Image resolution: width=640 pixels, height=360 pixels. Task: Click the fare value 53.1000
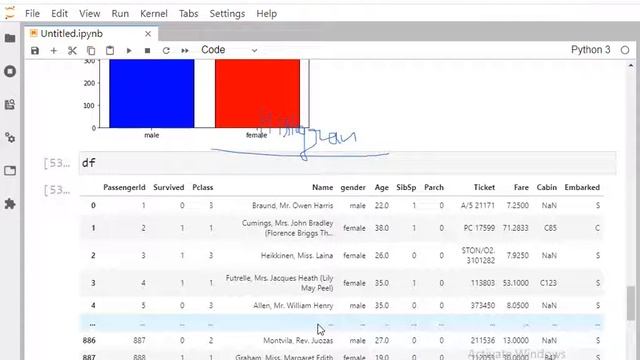coord(516,283)
